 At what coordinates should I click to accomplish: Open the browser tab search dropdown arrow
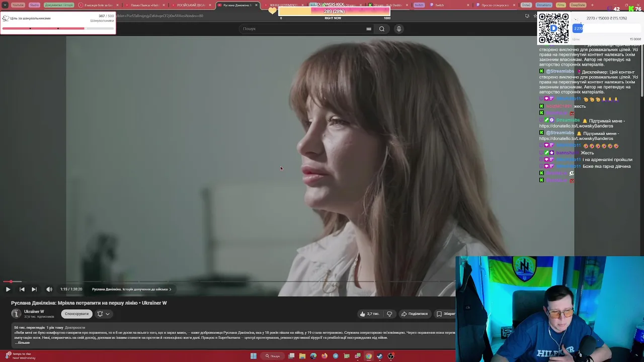[5, 5]
